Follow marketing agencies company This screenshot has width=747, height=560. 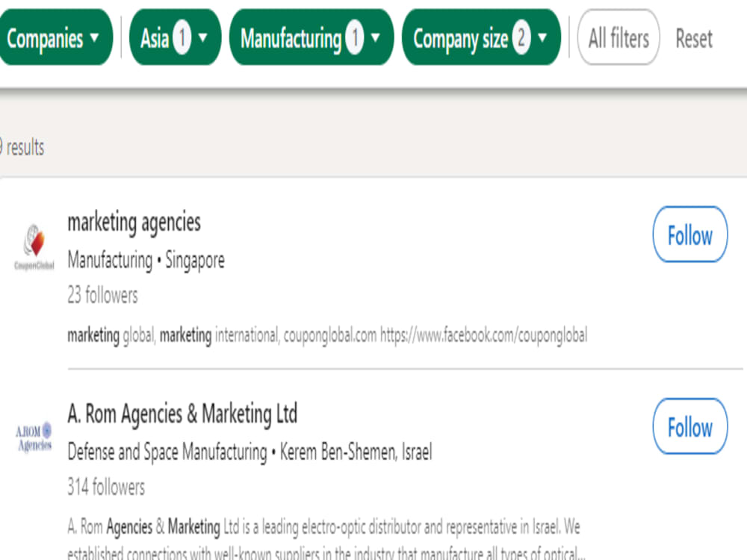click(x=689, y=234)
